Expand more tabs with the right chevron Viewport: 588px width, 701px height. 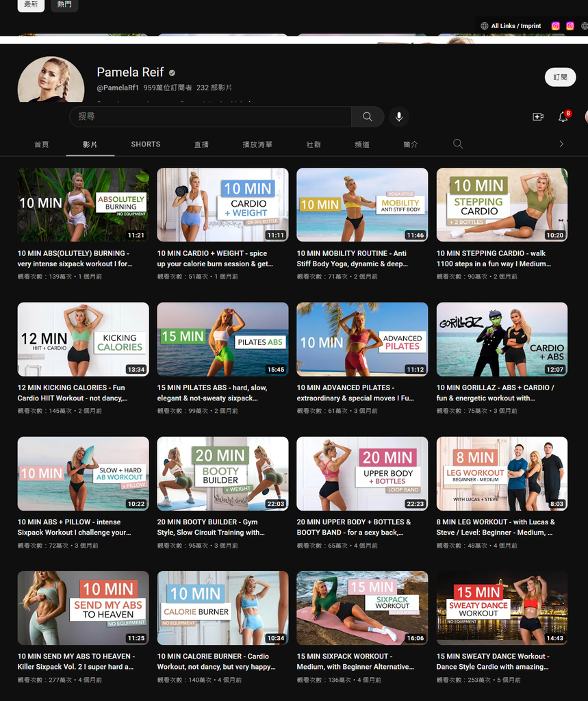(561, 144)
